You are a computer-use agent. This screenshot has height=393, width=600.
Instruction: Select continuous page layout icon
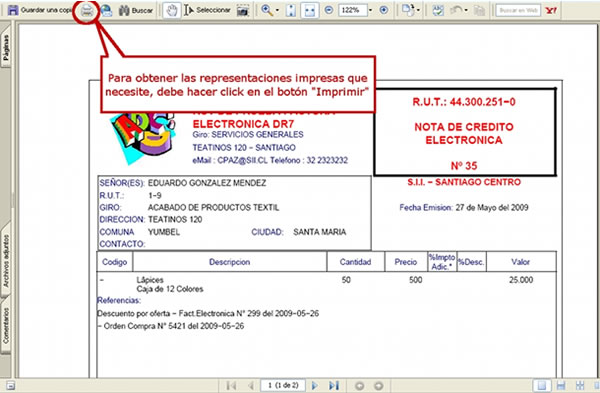pyautogui.click(x=561, y=385)
